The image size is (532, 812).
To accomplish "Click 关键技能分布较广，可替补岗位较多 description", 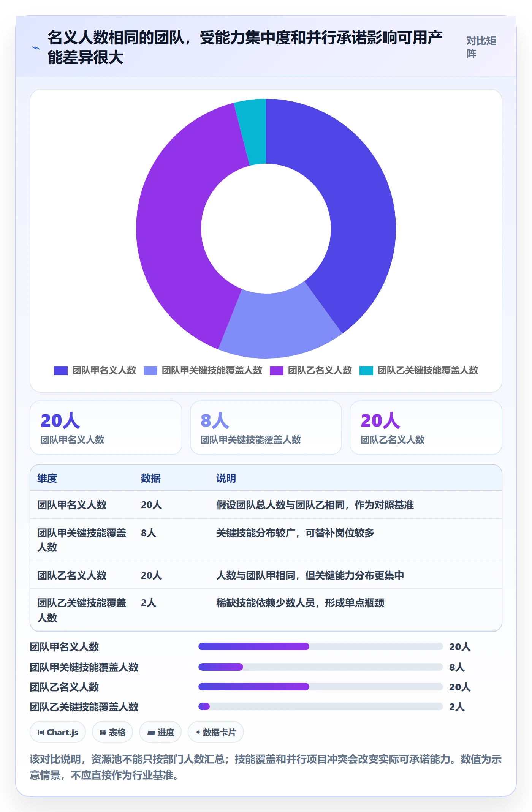I will point(295,533).
